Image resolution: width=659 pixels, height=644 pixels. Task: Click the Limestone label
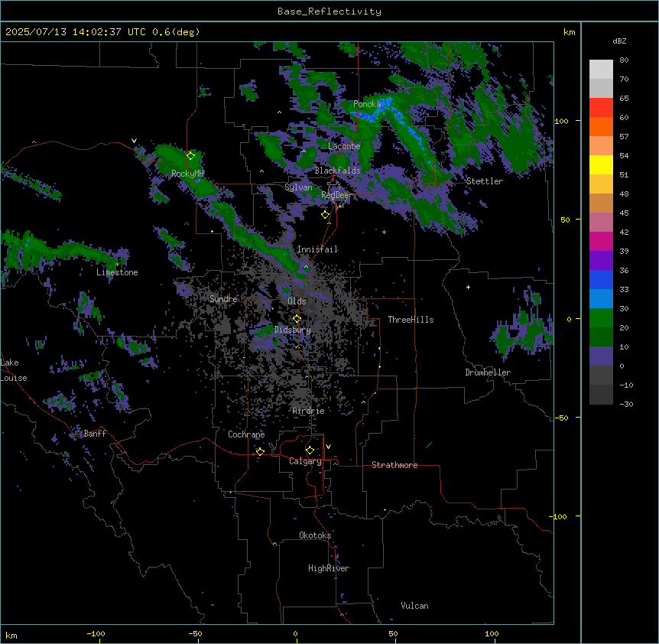(117, 272)
